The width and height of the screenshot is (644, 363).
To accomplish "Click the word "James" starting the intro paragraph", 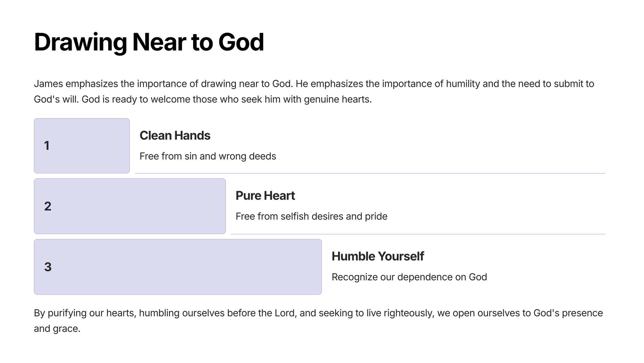I will point(48,84).
